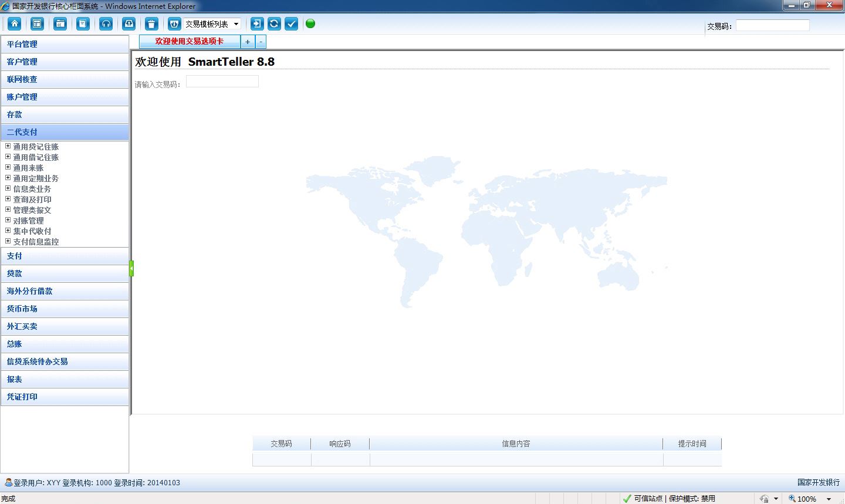This screenshot has width=845, height=504.
Task: Select the 查询及打印 tree item label
Action: [x=32, y=199]
